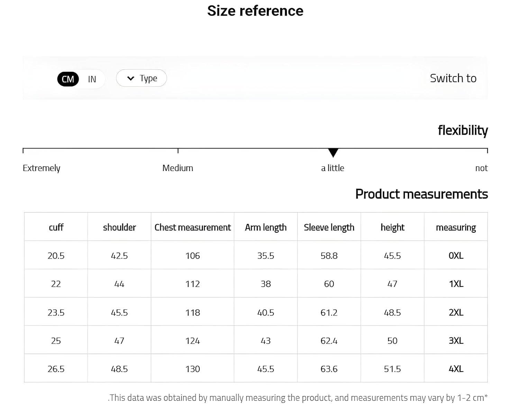This screenshot has width=519, height=420.
Task: Click the Product measurements heading
Action: tap(421, 194)
